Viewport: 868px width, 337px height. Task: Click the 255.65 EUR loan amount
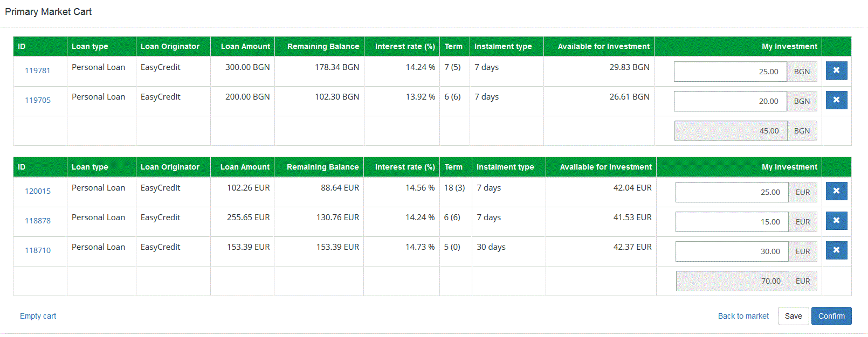click(x=249, y=217)
